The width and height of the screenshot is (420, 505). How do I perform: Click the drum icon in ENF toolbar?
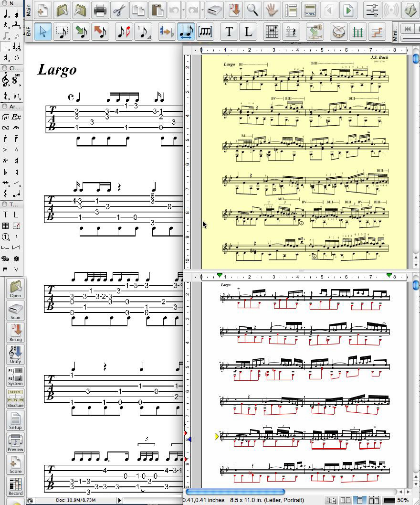pos(338,32)
